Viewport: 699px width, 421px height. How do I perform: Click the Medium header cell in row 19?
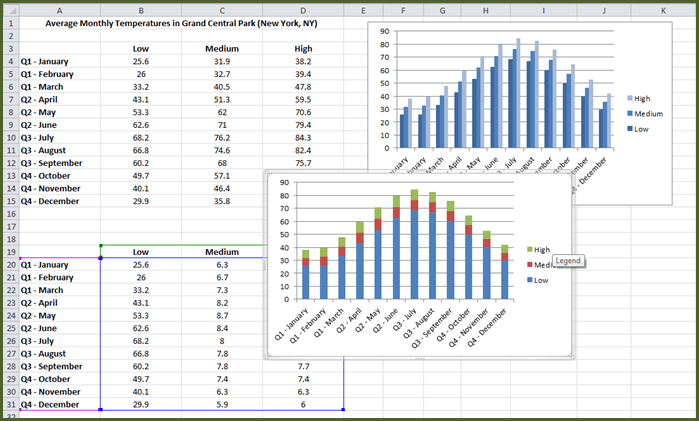pos(221,252)
